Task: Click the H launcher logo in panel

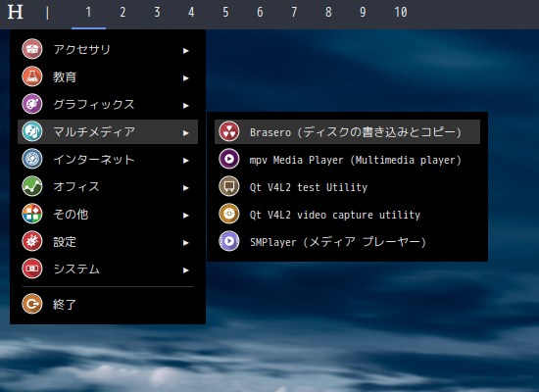Action: [15, 12]
